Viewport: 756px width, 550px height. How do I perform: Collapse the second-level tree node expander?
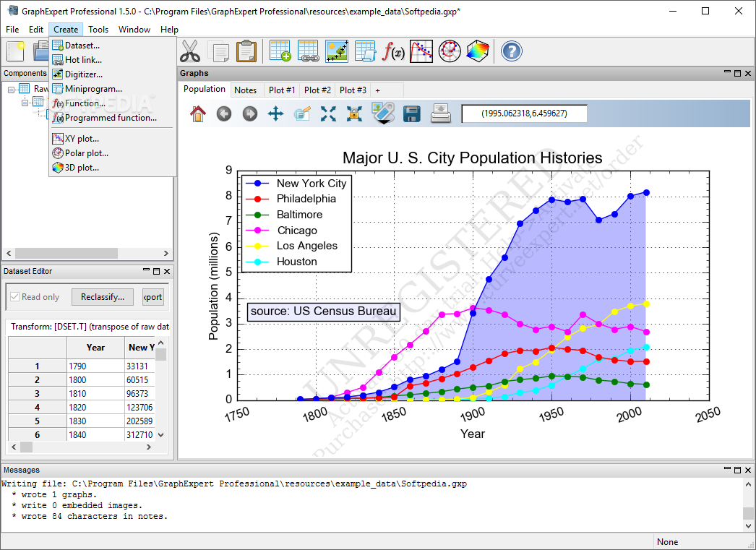pos(25,102)
